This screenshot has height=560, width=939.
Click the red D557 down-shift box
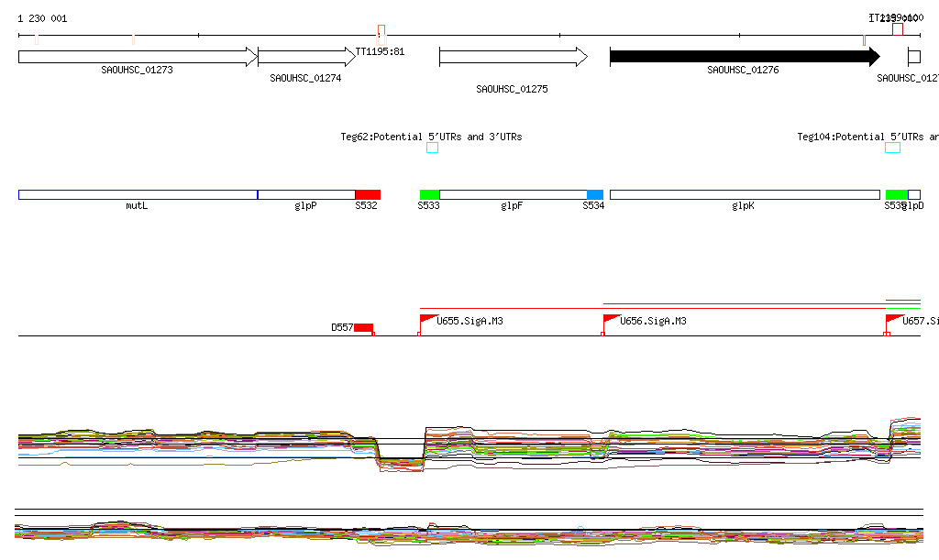click(x=363, y=327)
